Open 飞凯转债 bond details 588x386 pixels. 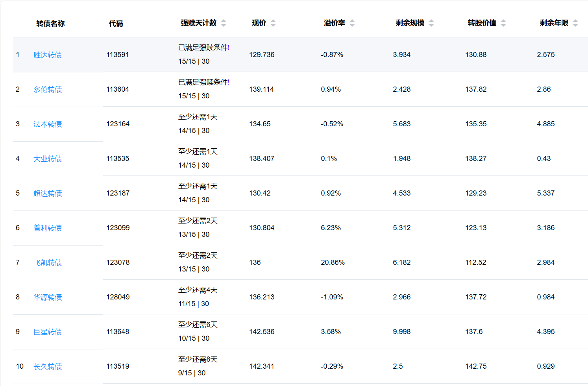click(x=48, y=263)
